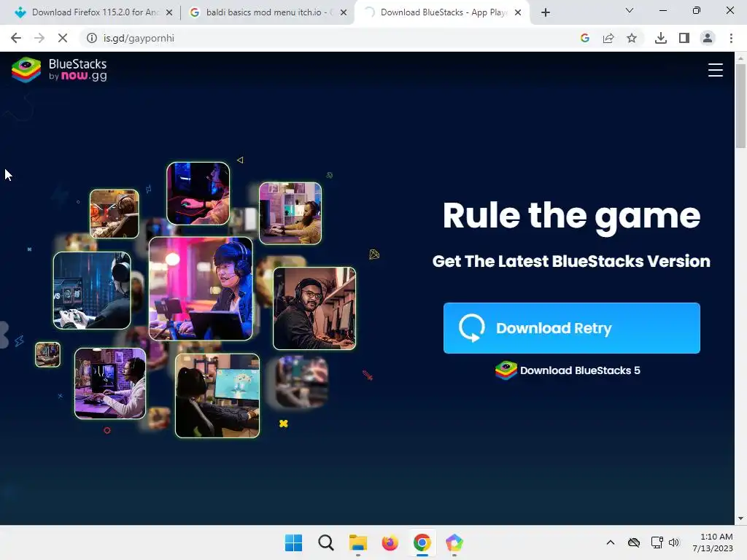747x560 pixels.
Task: Open the volume tray icon
Action: tap(673, 542)
